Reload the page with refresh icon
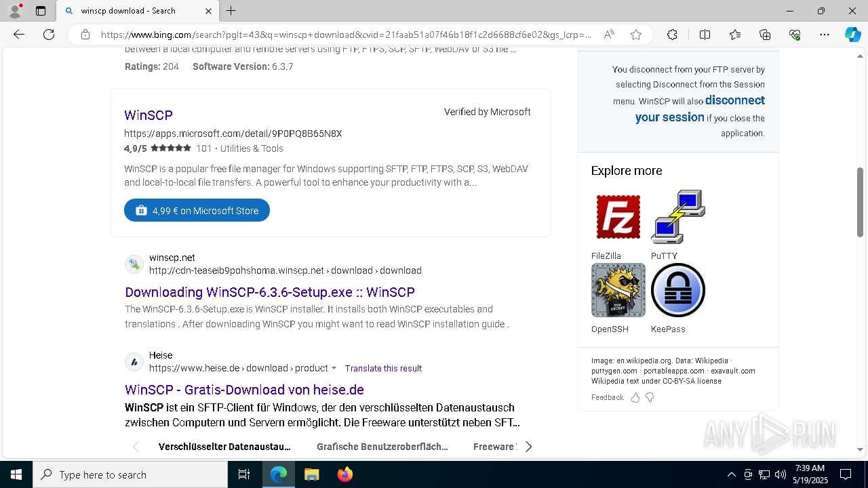The height and width of the screenshot is (488, 868). click(x=49, y=35)
